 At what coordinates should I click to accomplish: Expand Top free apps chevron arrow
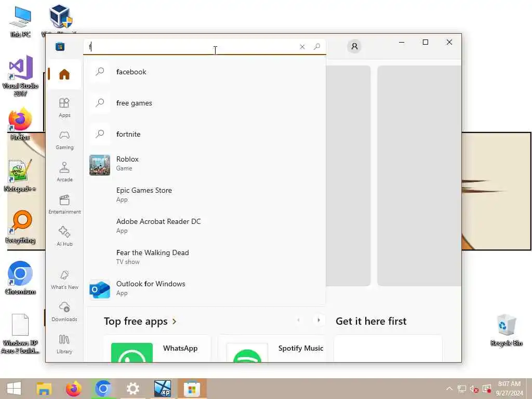point(175,321)
